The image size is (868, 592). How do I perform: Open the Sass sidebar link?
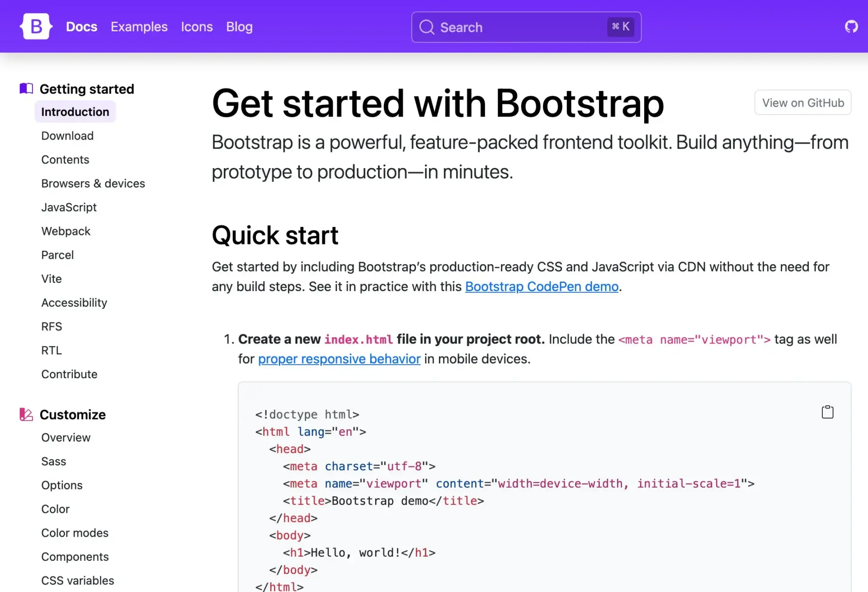[x=53, y=461]
